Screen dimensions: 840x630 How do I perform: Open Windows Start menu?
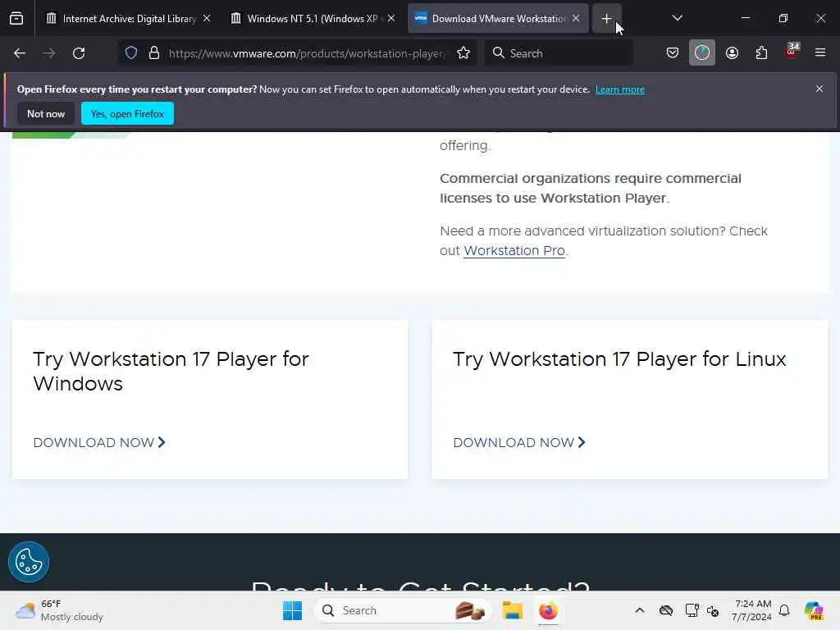coord(293,610)
